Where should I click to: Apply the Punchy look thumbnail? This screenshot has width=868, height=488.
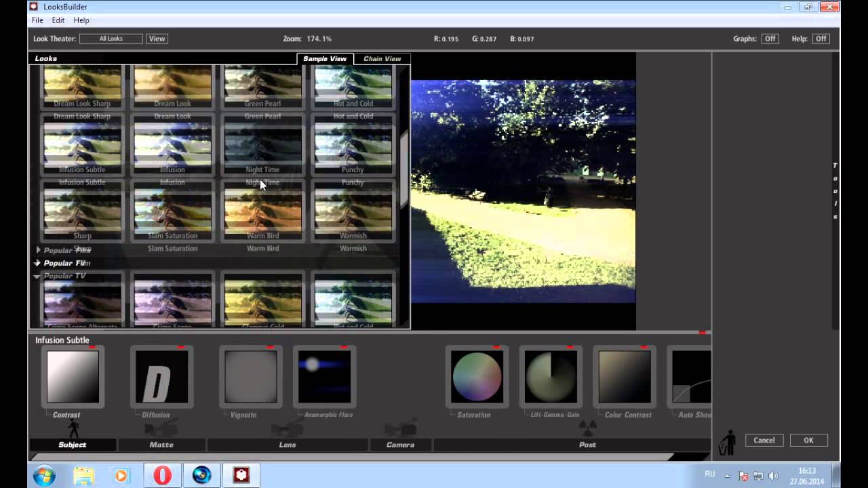(x=353, y=147)
